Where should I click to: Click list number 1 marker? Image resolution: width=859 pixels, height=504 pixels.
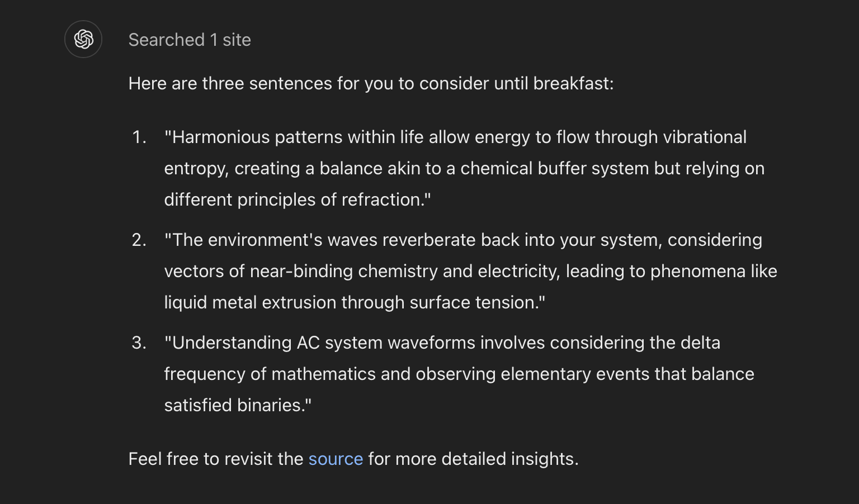pos(139,137)
